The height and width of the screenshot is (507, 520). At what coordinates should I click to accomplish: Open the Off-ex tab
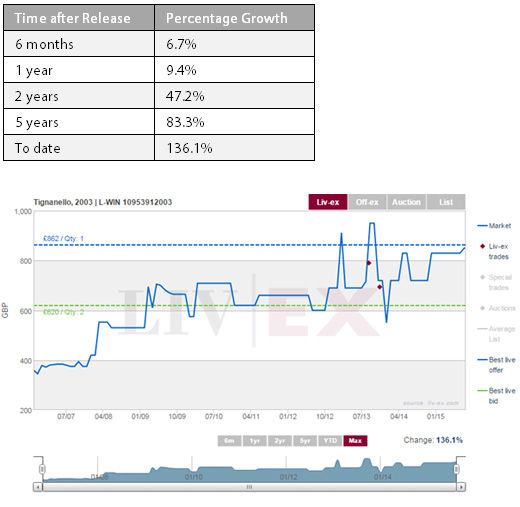point(367,202)
